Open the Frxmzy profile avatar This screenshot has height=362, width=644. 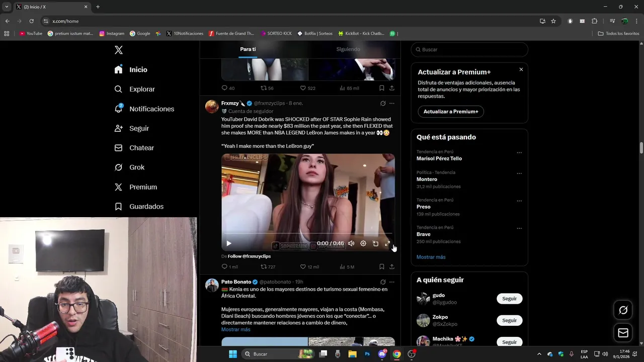212,107
